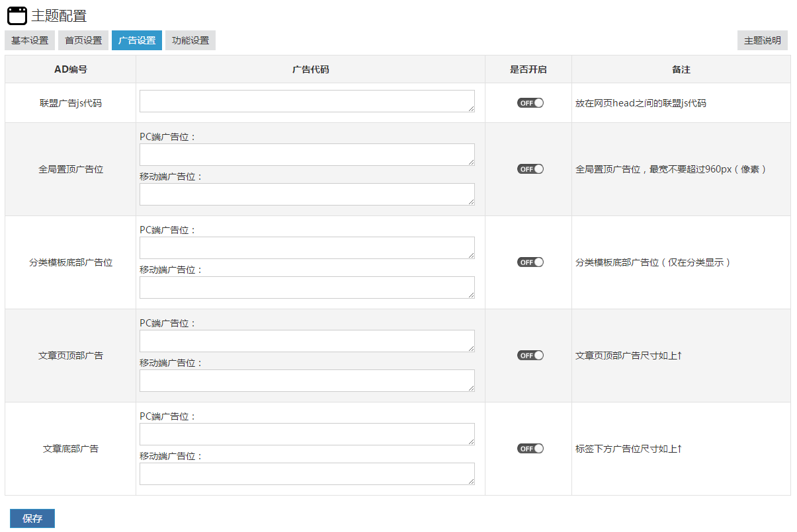Enable the 文章页顶部广告 switch
The width and height of the screenshot is (797, 532).
[530, 356]
